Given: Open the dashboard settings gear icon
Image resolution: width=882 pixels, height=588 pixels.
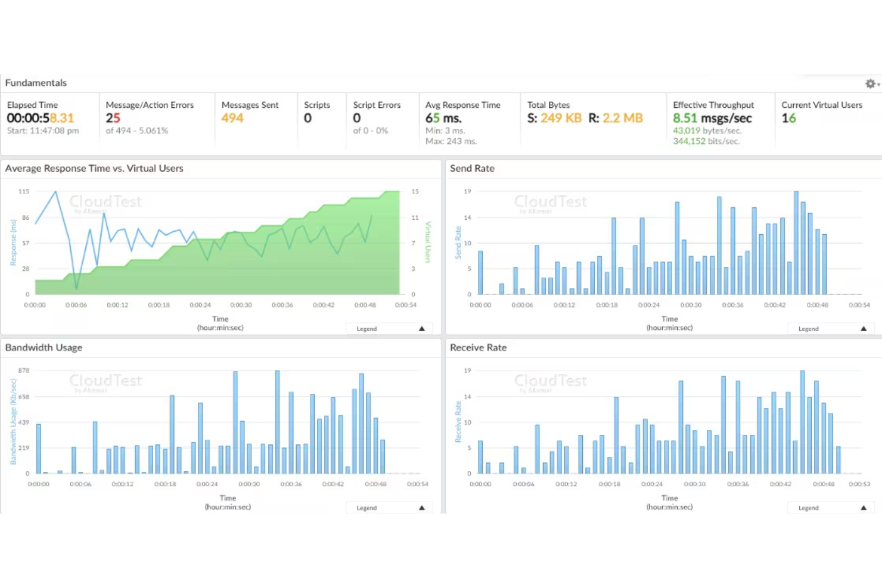Looking at the screenshot, I should [x=870, y=83].
